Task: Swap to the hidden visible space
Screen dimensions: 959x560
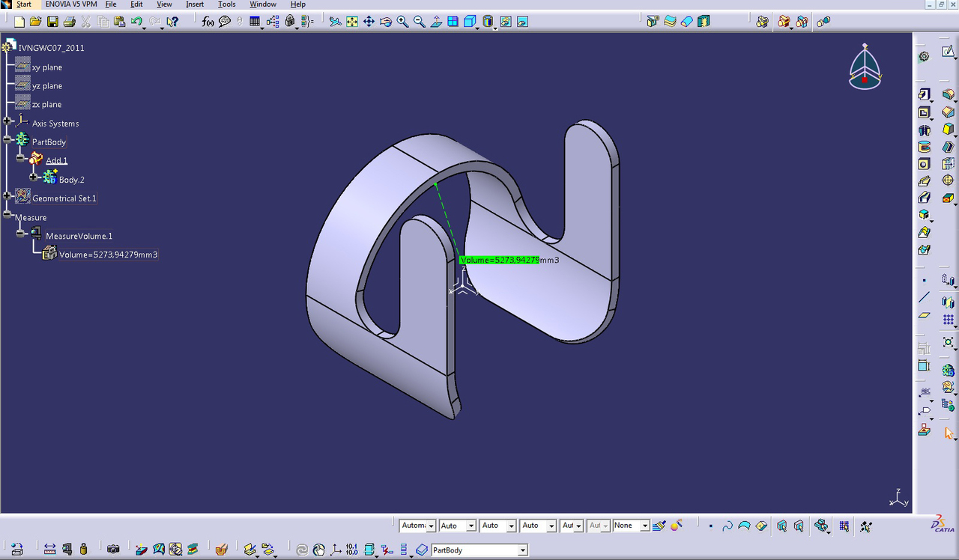Action: coord(522,22)
